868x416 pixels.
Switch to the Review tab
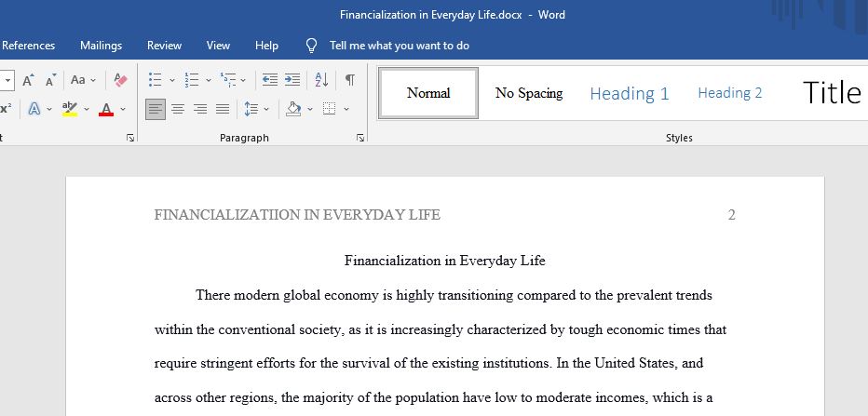pyautogui.click(x=165, y=46)
